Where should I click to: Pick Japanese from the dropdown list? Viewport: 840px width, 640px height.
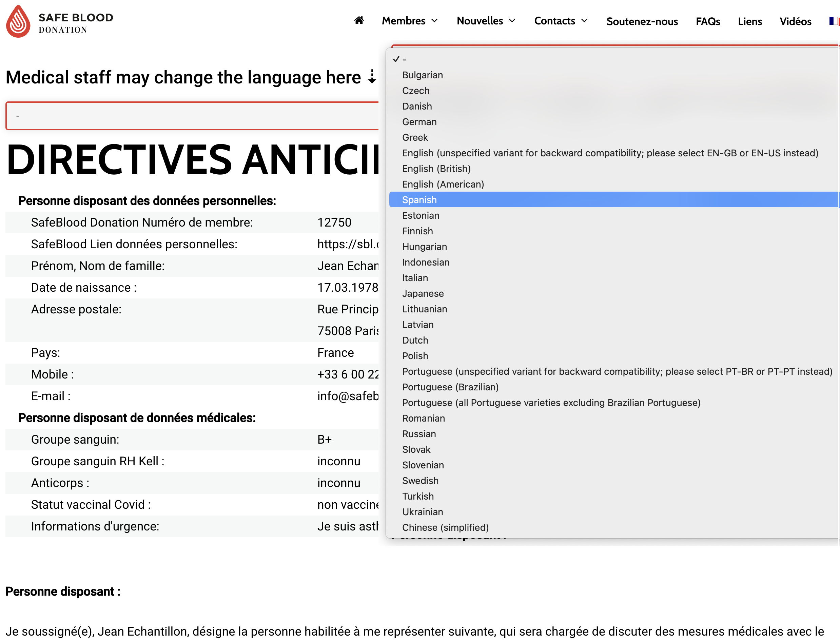tap(423, 293)
